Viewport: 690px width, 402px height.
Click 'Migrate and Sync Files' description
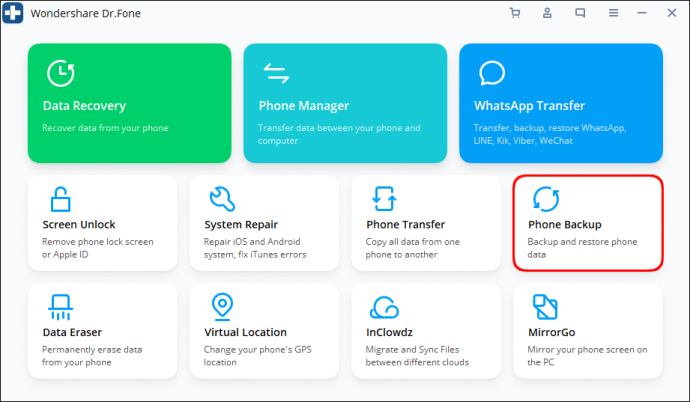click(417, 356)
